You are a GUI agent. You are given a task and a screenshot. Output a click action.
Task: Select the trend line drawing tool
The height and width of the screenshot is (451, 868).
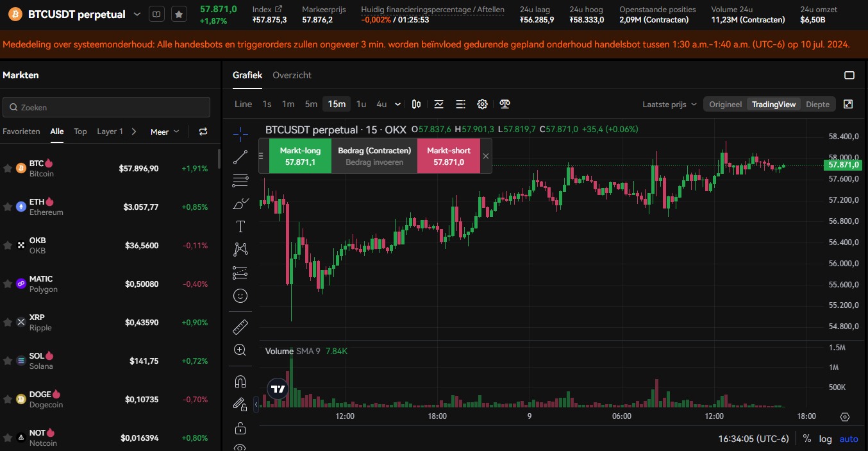[x=240, y=157]
